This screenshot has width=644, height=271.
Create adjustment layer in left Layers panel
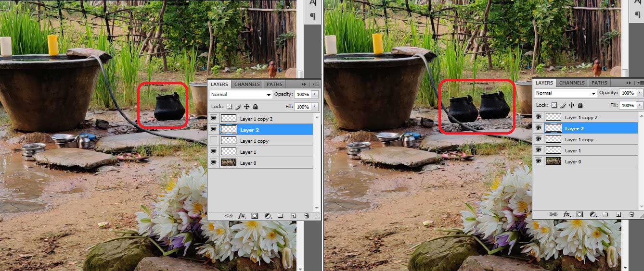pyautogui.click(x=268, y=216)
